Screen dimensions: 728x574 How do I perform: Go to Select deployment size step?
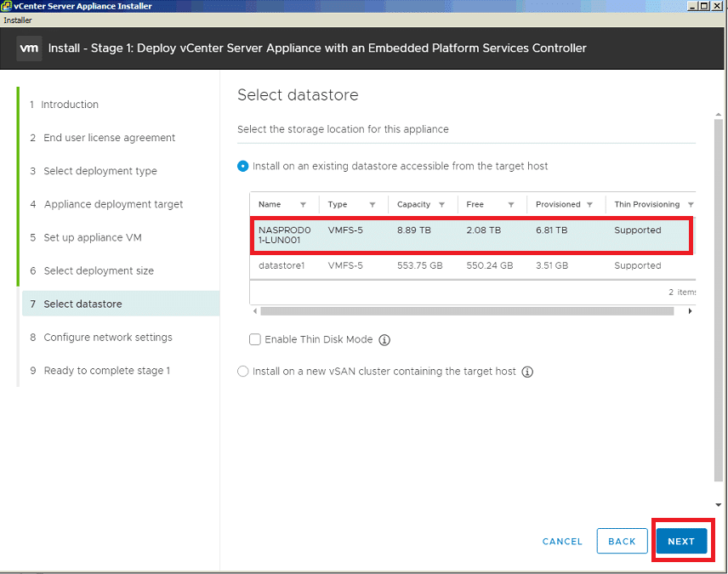(99, 270)
